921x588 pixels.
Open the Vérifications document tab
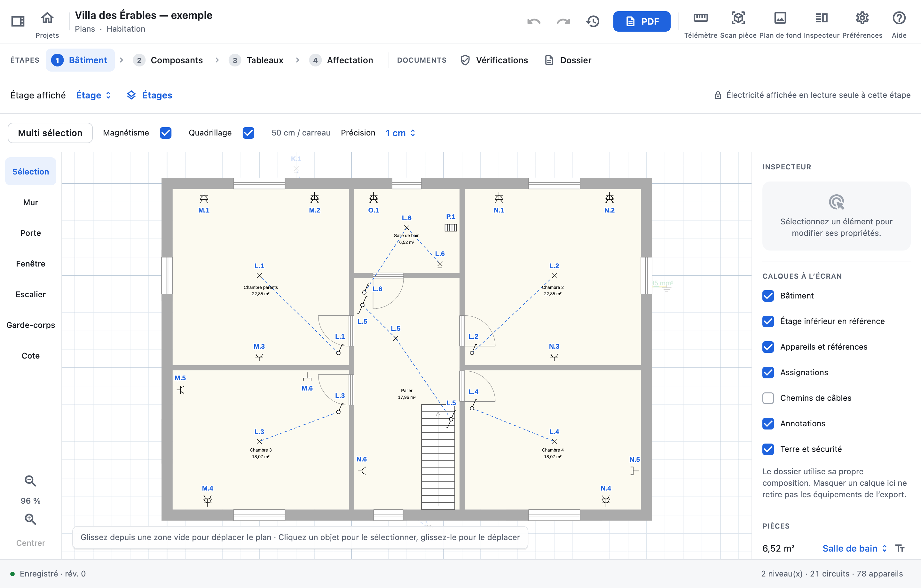click(494, 60)
